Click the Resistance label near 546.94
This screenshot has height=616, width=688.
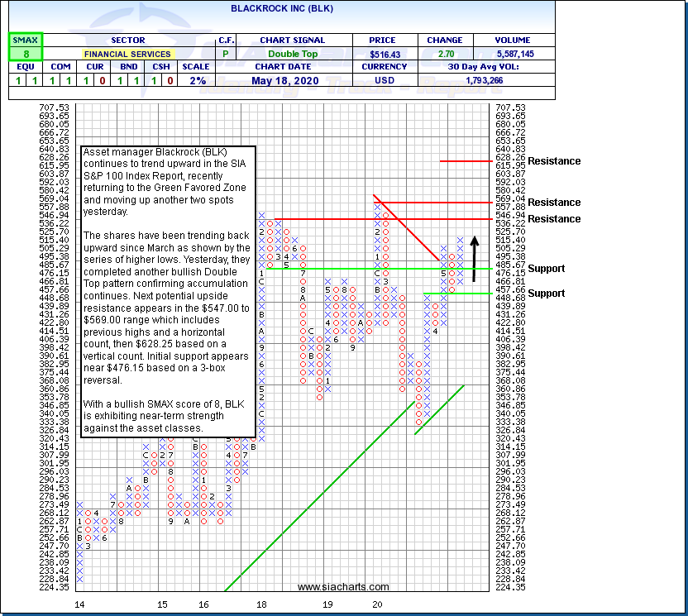click(x=554, y=219)
